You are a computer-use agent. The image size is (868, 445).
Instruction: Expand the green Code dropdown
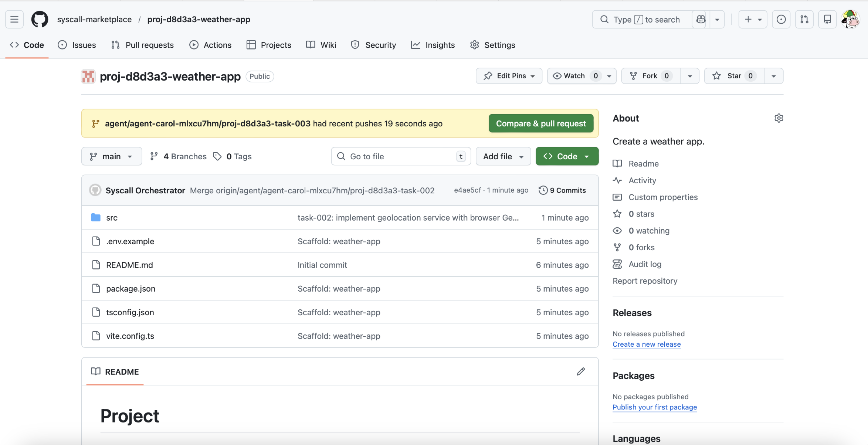[x=566, y=156]
